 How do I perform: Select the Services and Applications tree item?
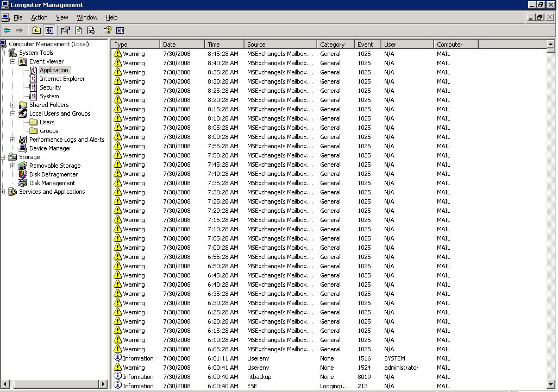(52, 192)
